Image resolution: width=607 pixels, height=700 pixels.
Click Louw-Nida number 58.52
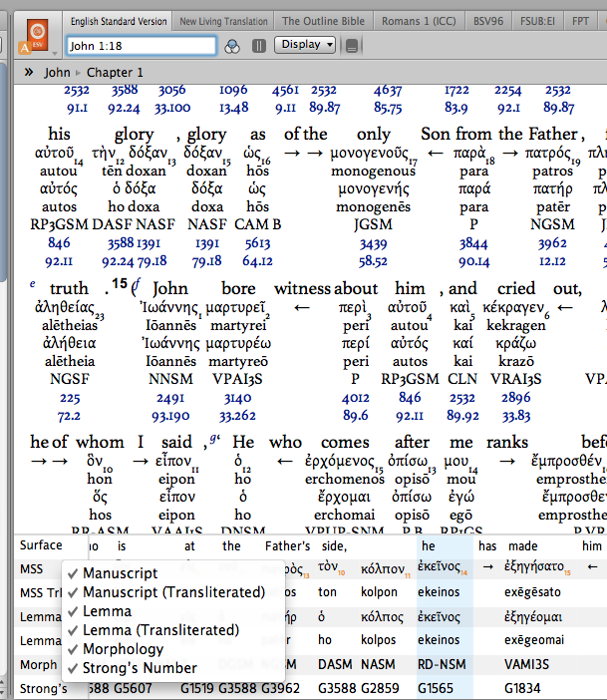pyautogui.click(x=373, y=261)
